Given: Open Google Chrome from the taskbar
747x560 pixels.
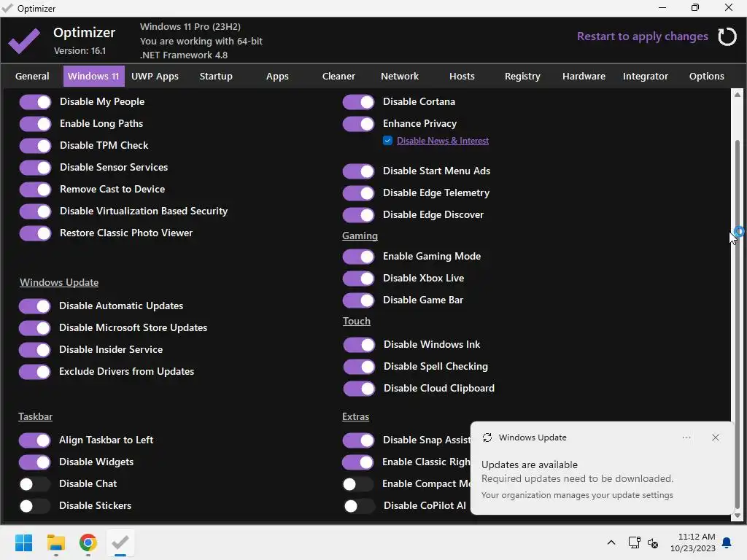Looking at the screenshot, I should pyautogui.click(x=88, y=542).
